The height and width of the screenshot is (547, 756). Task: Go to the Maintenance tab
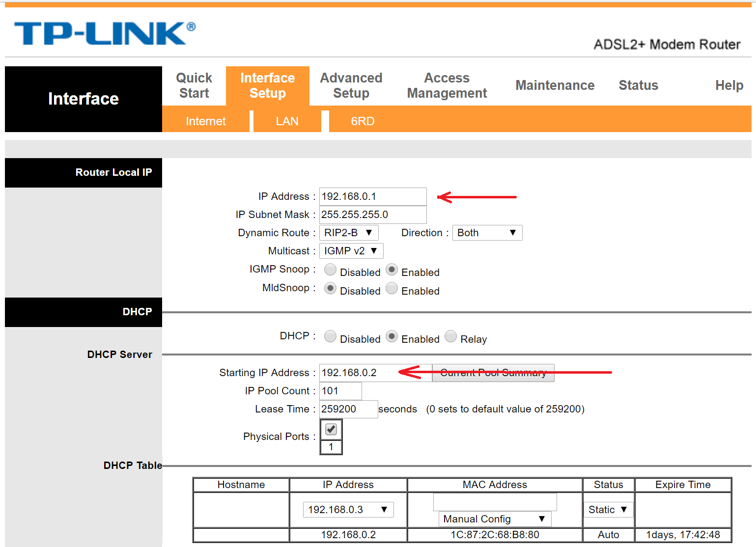click(x=555, y=85)
